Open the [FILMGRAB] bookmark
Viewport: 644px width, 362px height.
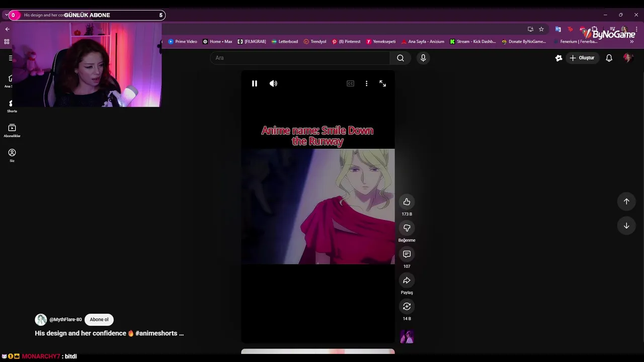(252, 42)
